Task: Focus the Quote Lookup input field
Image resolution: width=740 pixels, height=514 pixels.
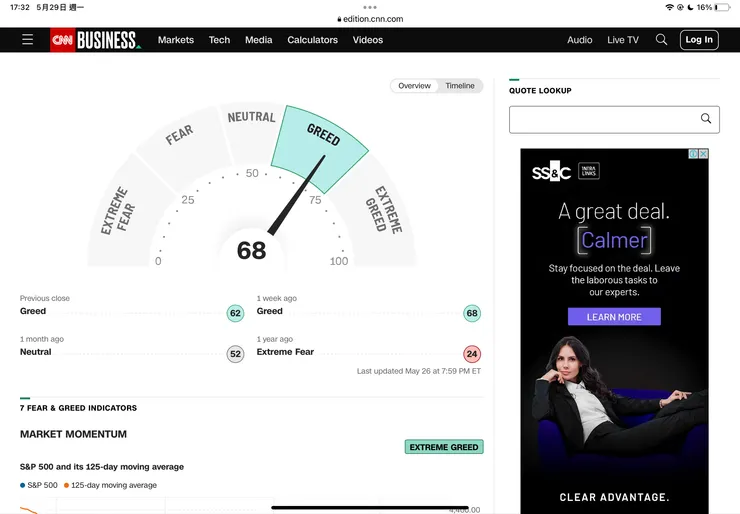Action: [x=600, y=119]
